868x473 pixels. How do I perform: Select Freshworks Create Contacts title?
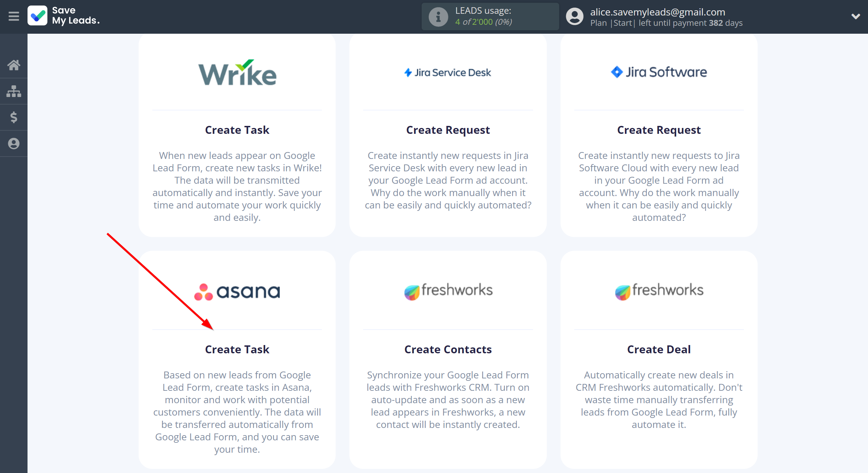tap(448, 350)
